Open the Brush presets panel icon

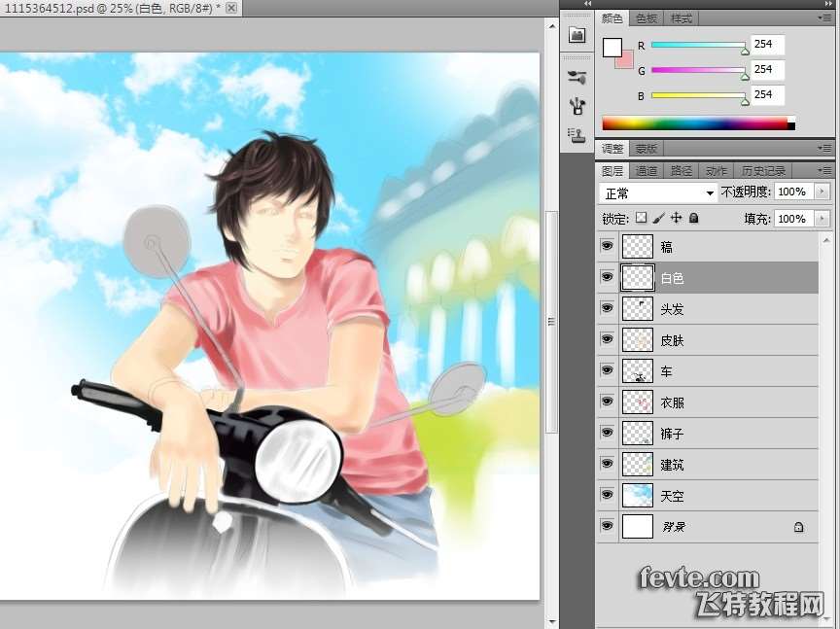(577, 78)
